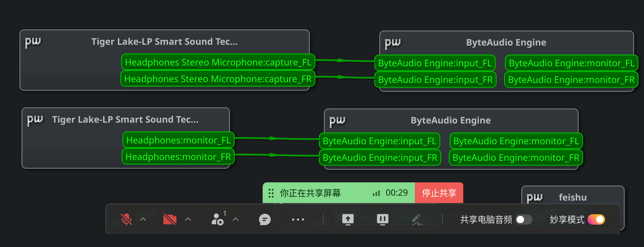Expand the participants options arrow
Screen dimensions: 644x247
point(236,219)
